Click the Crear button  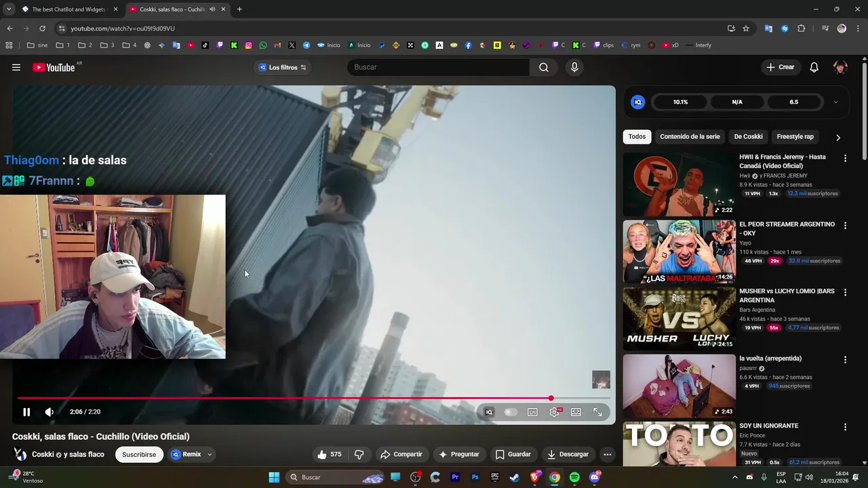pos(781,67)
